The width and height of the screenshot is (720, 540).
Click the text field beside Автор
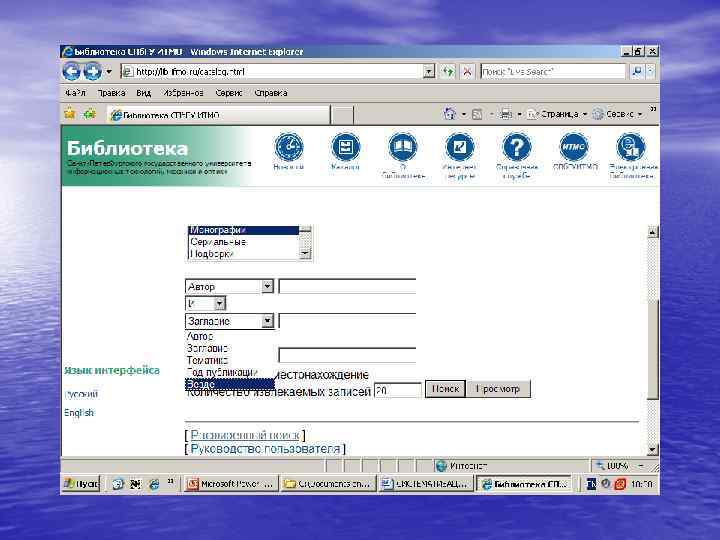coord(347,286)
